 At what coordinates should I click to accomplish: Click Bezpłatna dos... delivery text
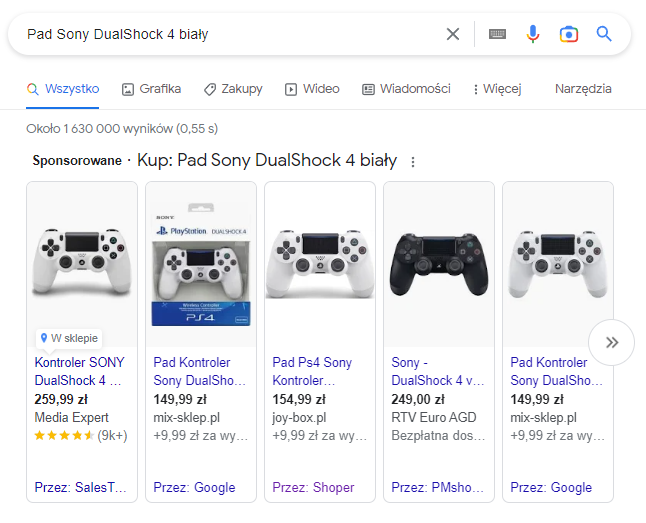tap(438, 436)
